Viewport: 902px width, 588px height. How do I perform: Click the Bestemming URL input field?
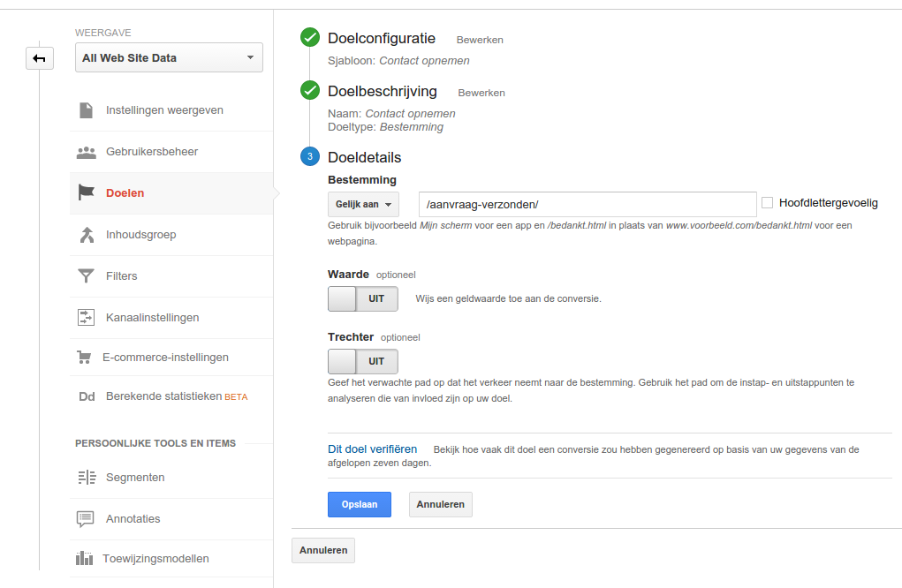587,205
